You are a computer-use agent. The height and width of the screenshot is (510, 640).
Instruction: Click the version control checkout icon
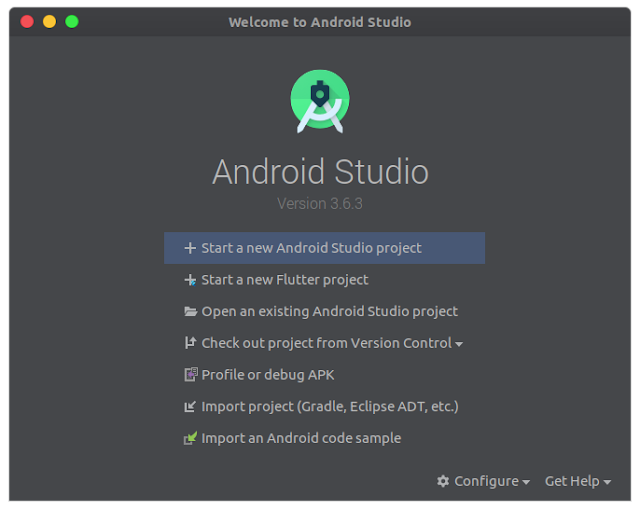point(190,343)
